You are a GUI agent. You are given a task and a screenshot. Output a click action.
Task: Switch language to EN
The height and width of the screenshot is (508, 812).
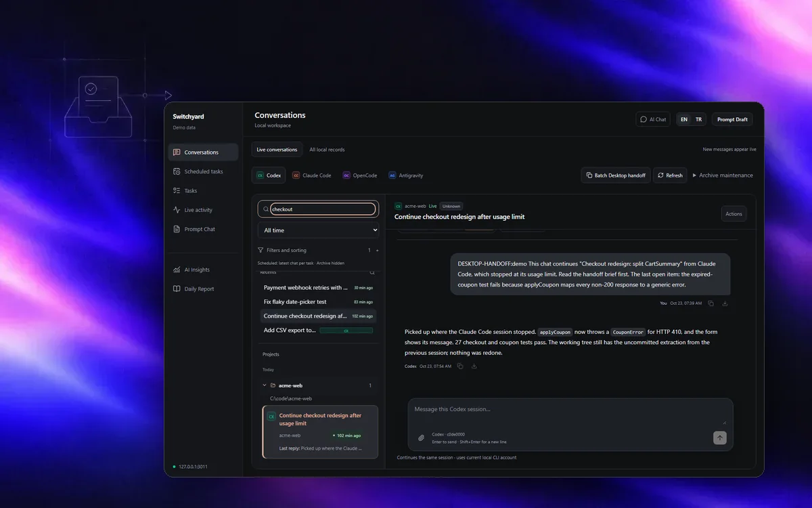click(x=684, y=119)
